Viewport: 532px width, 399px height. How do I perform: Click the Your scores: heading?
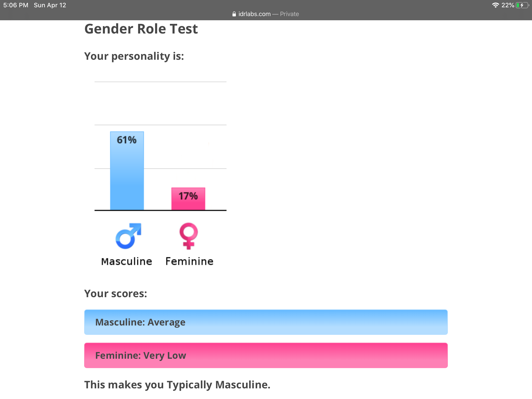(116, 294)
